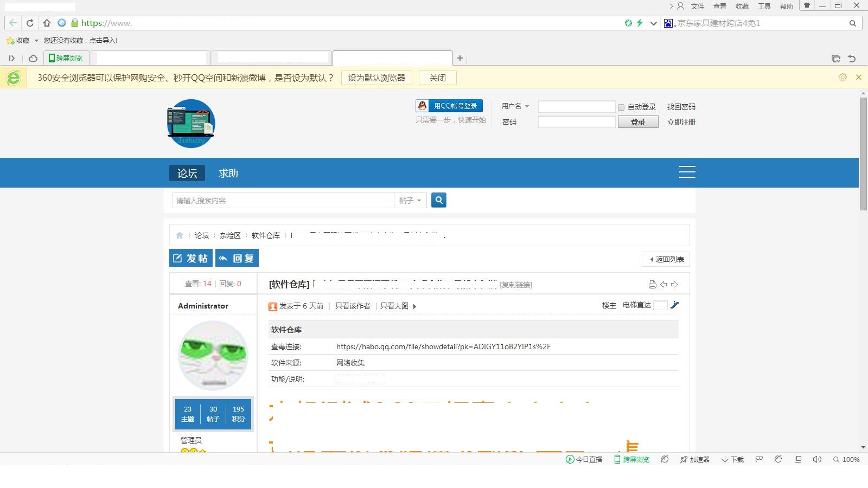Screen dimensions: 868x488
Task: Expand the 只看大图 arrow
Action: point(414,306)
